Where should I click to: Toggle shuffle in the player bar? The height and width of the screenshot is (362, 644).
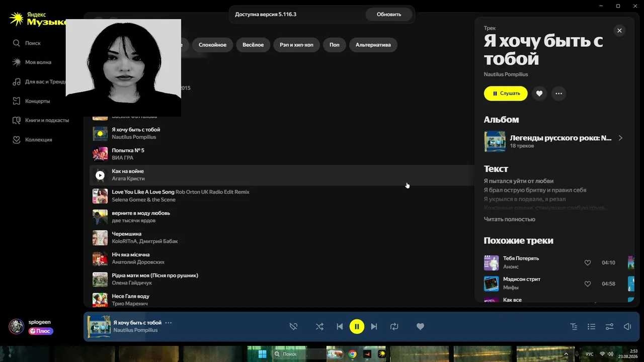click(x=319, y=326)
